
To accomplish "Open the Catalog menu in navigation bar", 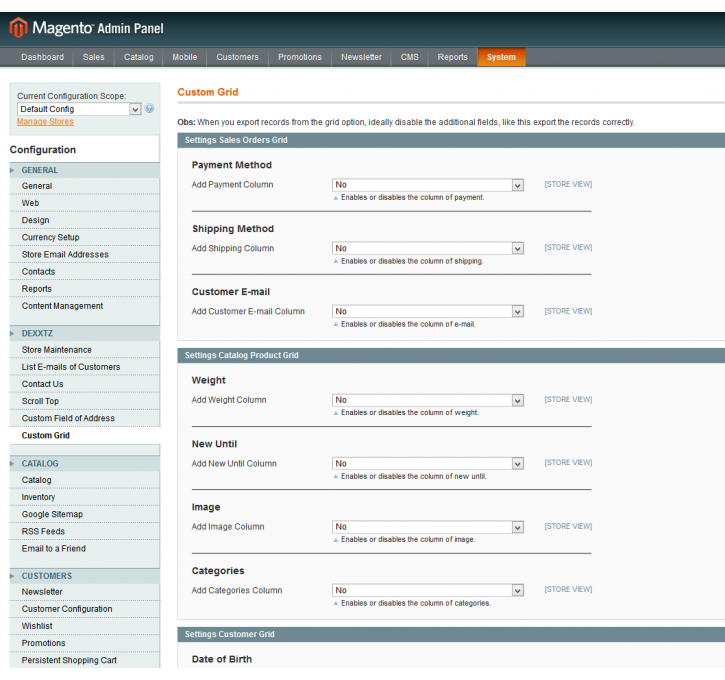I will point(138,57).
